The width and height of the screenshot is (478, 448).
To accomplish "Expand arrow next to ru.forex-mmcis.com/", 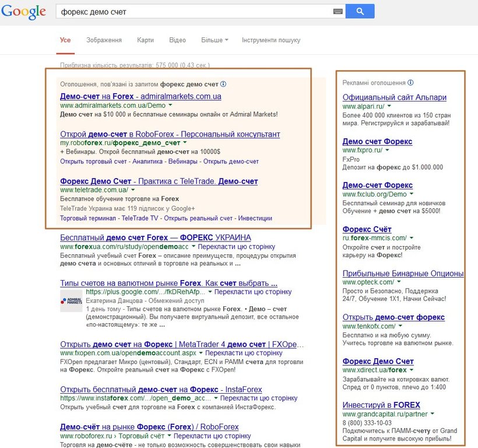I will point(411,238).
